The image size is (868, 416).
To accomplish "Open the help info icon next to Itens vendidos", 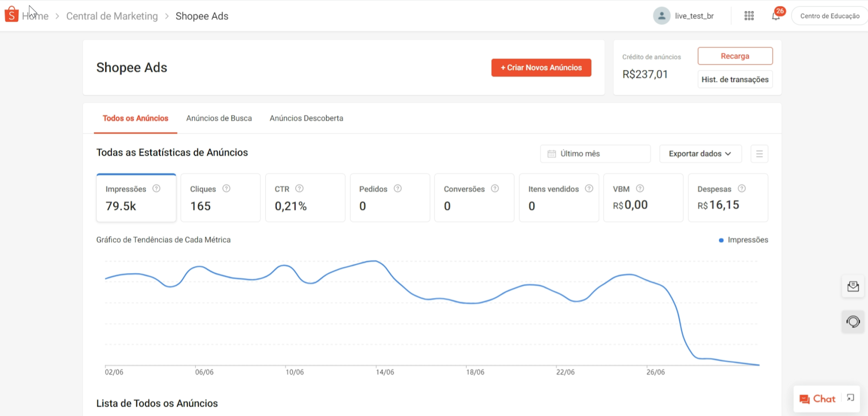I will tap(589, 188).
